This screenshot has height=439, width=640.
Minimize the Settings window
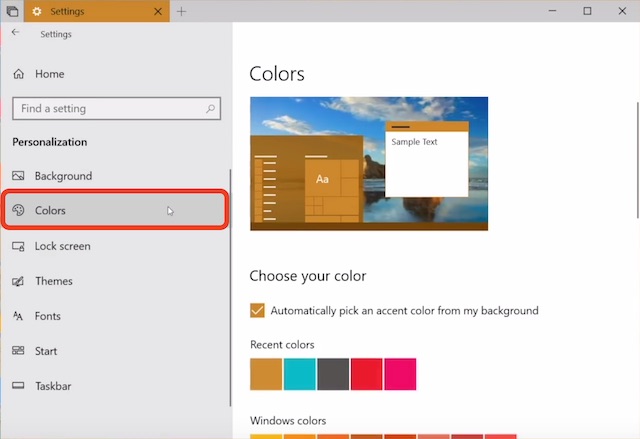click(x=552, y=11)
